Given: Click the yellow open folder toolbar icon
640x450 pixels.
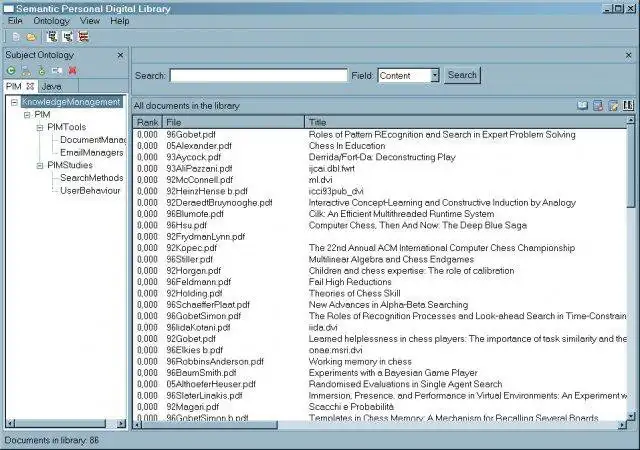Looking at the screenshot, I should click(x=31, y=37).
